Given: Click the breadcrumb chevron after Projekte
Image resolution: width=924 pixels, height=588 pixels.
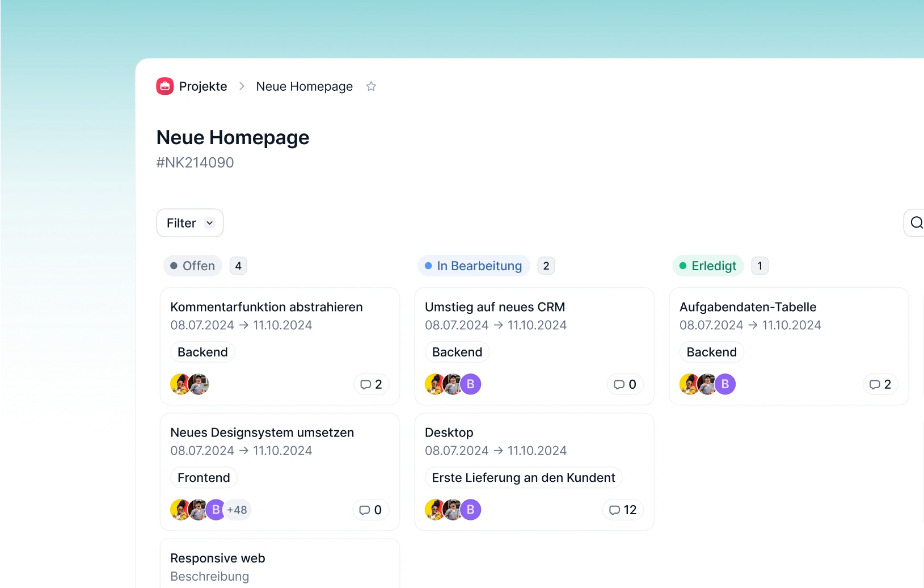Looking at the screenshot, I should (x=242, y=86).
